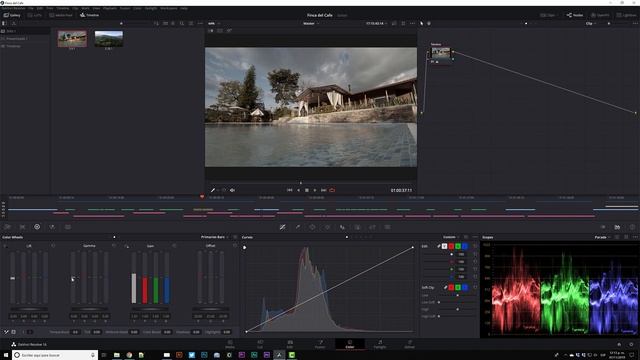The height and width of the screenshot is (360, 640).
Task: Open the Primaries Bars mode dropdown
Action: point(215,237)
